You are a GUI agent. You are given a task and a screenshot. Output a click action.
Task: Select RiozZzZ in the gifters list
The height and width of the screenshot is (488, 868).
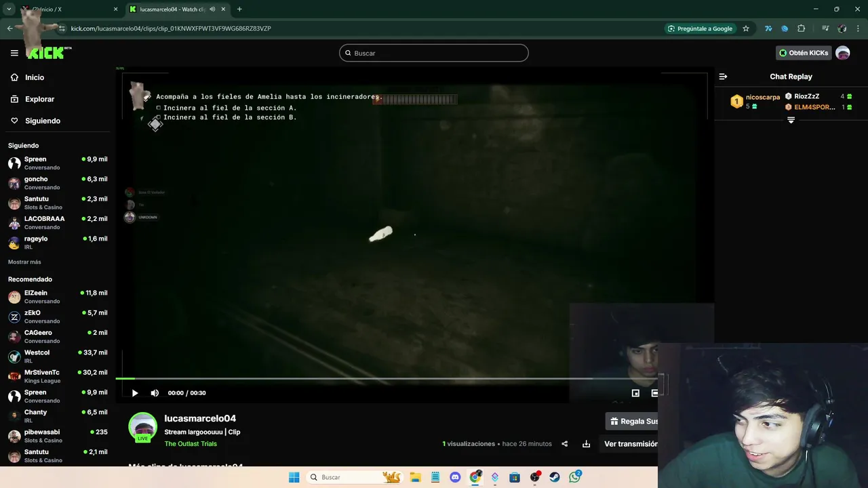point(807,96)
